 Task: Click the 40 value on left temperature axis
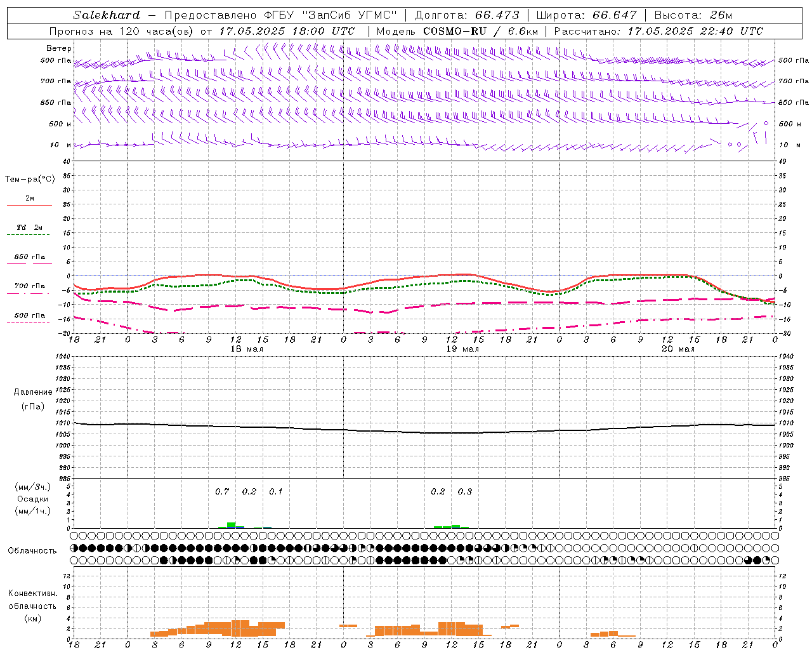[x=67, y=162]
